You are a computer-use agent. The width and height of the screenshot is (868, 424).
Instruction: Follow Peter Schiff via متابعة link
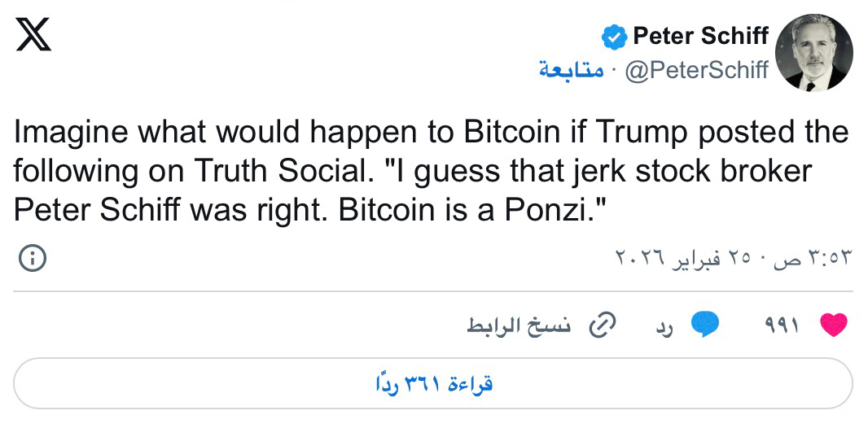point(571,71)
